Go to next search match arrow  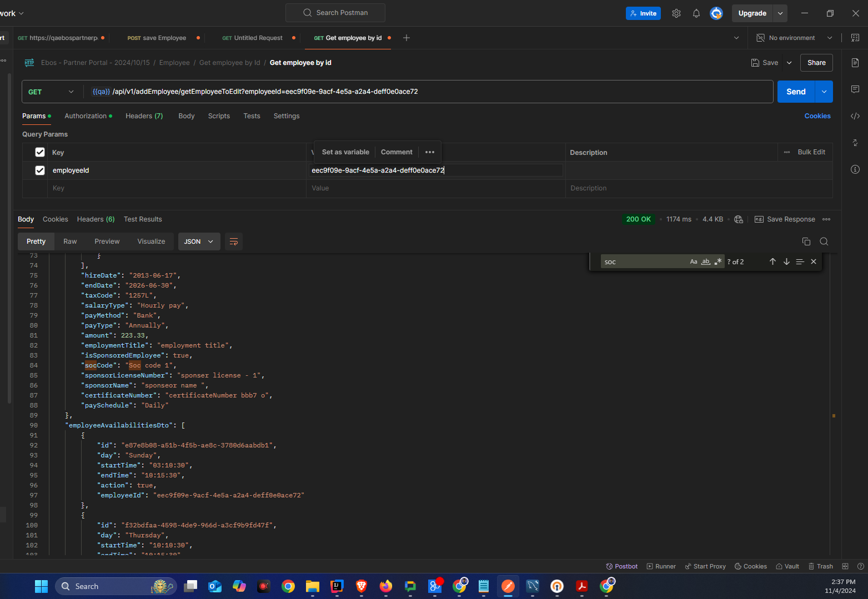point(786,261)
